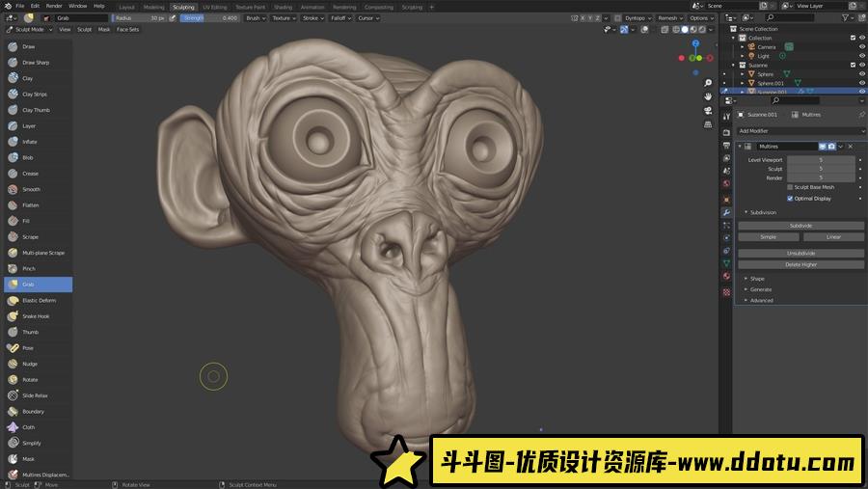This screenshot has width=868, height=489.
Task: Click the viewport zoom magnifier icon
Action: pyautogui.click(x=708, y=83)
